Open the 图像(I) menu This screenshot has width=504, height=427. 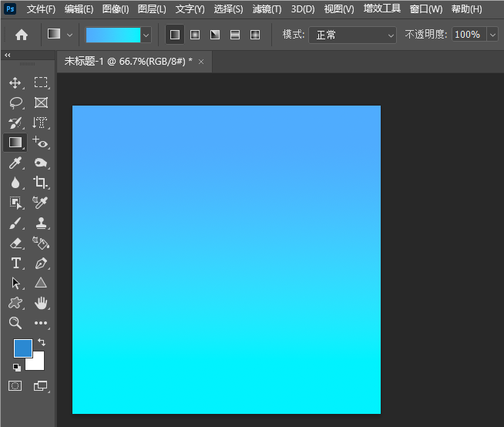click(x=116, y=9)
